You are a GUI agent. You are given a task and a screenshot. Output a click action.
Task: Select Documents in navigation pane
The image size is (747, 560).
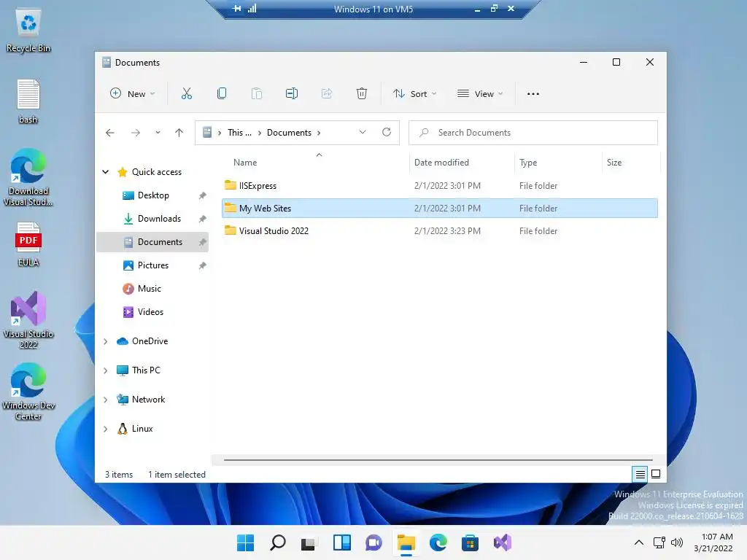(x=152, y=242)
